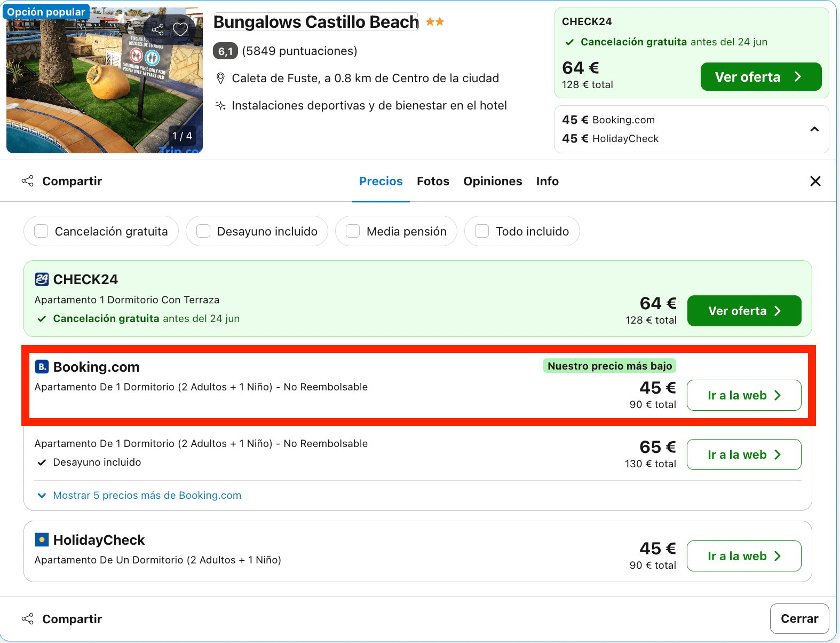Click the two-star hotel rating icon

pyautogui.click(x=435, y=22)
